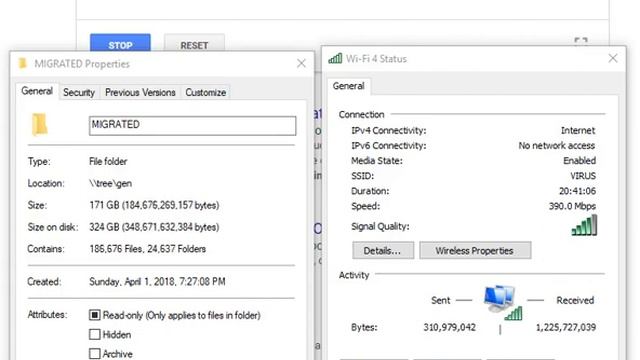Click the location path \\tree\gen

coord(111,184)
